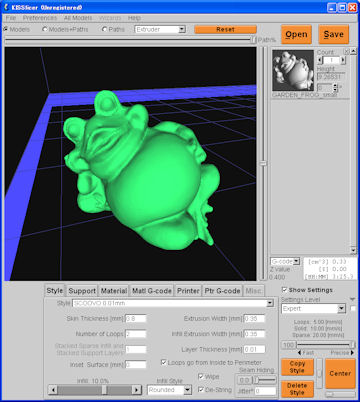
Task: Click the frog model thumbnail
Action: [293, 70]
